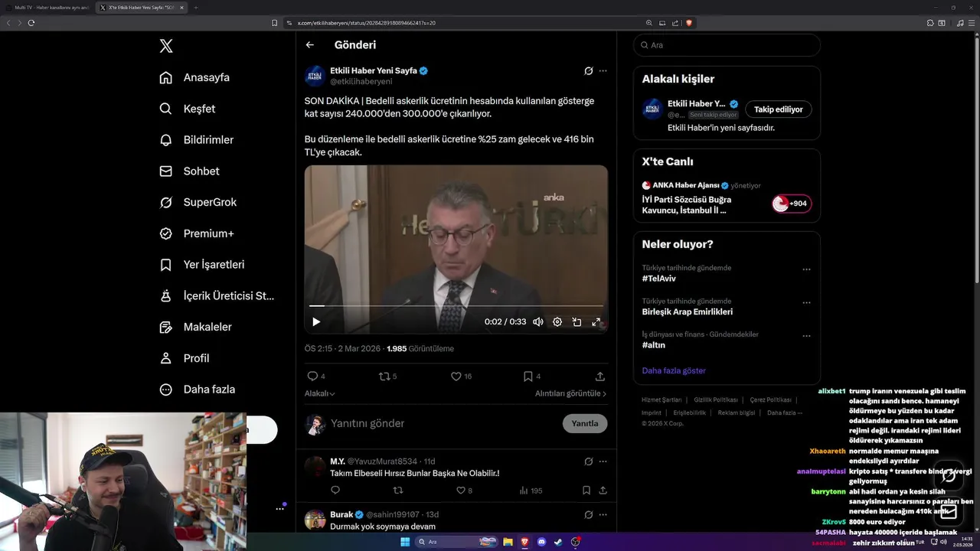Screen dimensions: 980x551
Task: Click the Yanıtla button
Action: coord(585,423)
